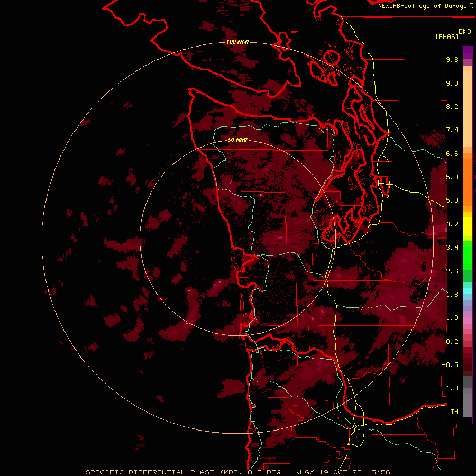
Task: Select the 5.8 value on the color scale
Action: 452,177
